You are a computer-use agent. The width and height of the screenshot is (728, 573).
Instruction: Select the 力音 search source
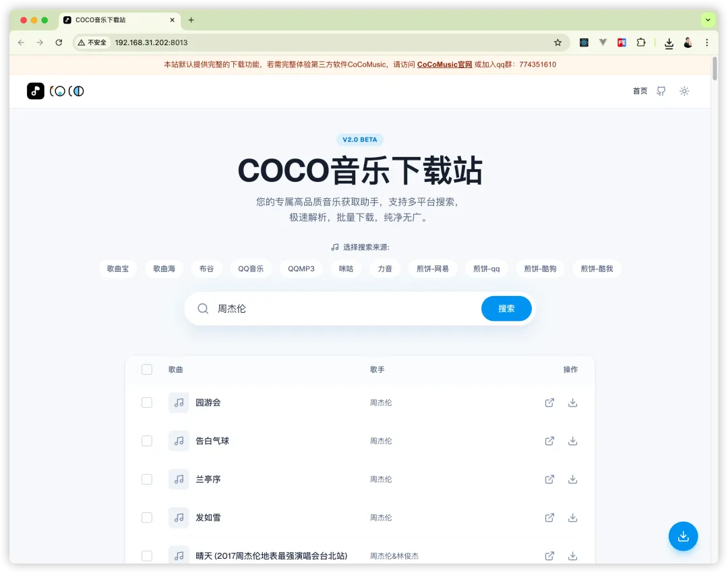point(385,269)
